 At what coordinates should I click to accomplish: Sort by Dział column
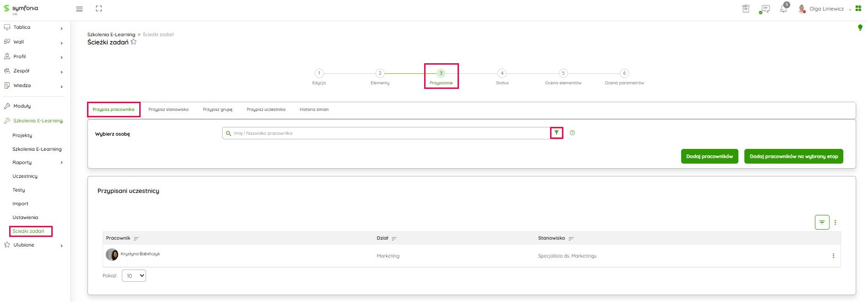coord(394,239)
